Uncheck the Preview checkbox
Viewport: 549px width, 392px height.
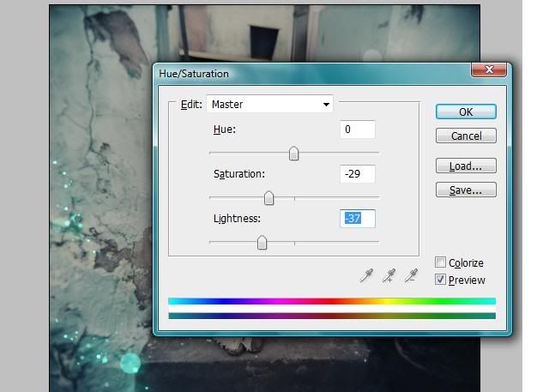(440, 280)
